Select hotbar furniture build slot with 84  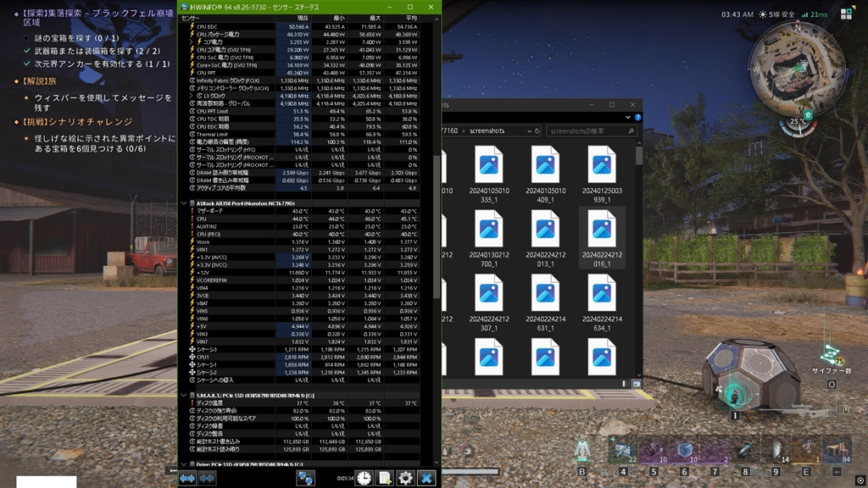click(837, 451)
